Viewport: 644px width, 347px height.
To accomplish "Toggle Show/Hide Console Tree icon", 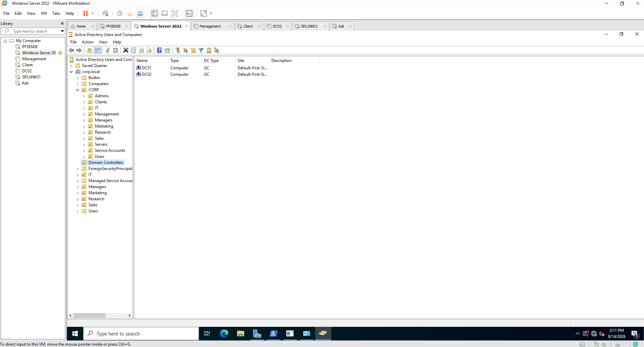I will pyautogui.click(x=98, y=50).
